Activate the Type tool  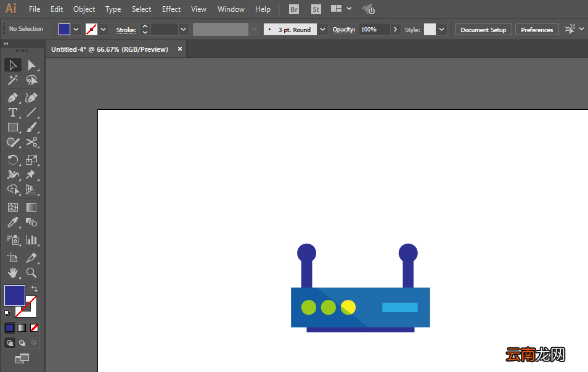tap(13, 113)
